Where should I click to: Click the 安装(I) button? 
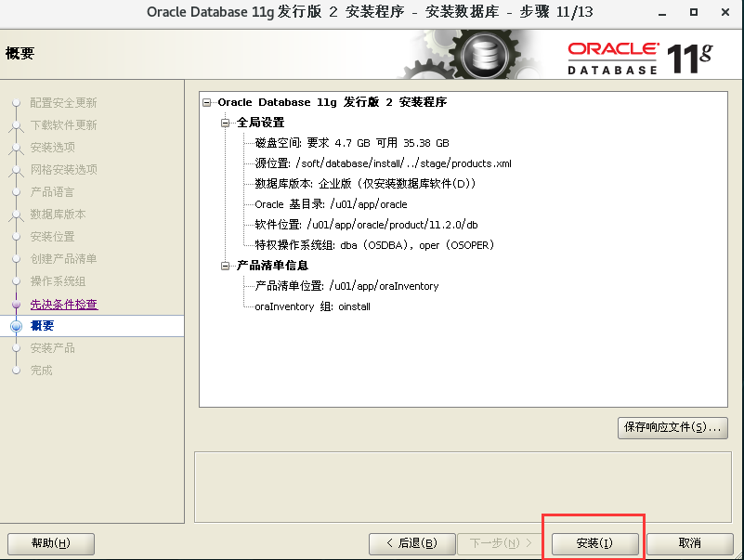593,544
